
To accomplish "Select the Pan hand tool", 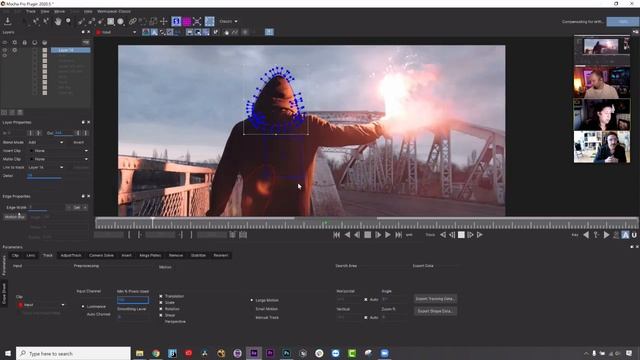I will (58, 21).
